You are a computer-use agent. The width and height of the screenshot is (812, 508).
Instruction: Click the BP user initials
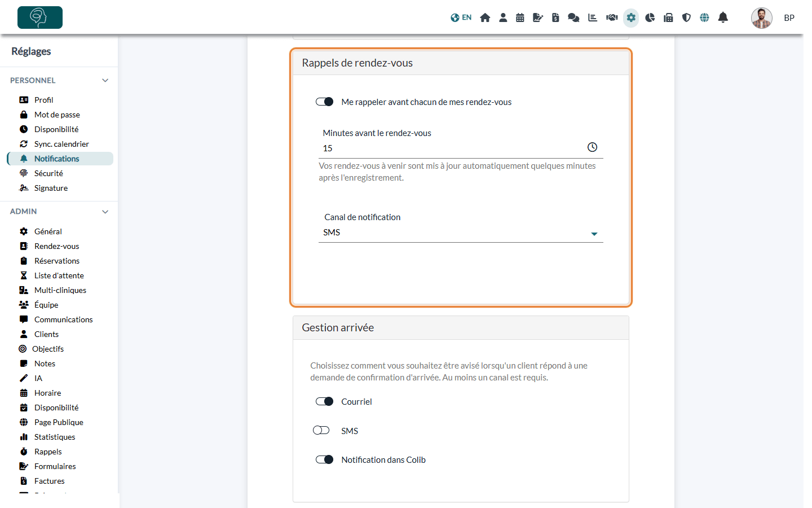789,18
